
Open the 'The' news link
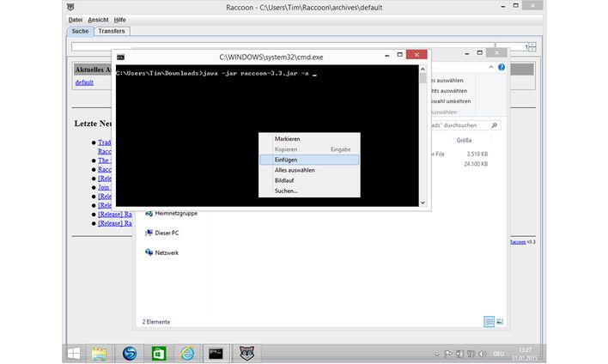pyautogui.click(x=104, y=160)
